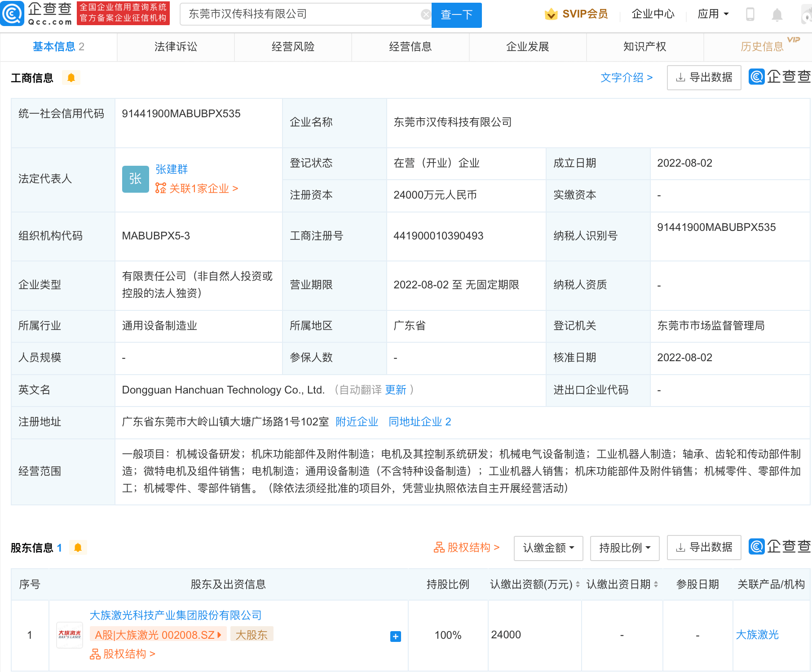Click the 大族激光 shareholder logo thumbnail
The image size is (812, 672).
point(70,635)
